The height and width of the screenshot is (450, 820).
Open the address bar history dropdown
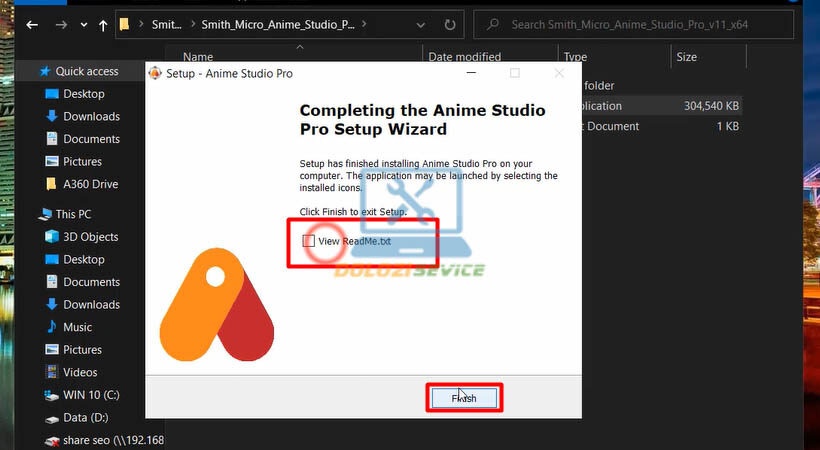420,25
